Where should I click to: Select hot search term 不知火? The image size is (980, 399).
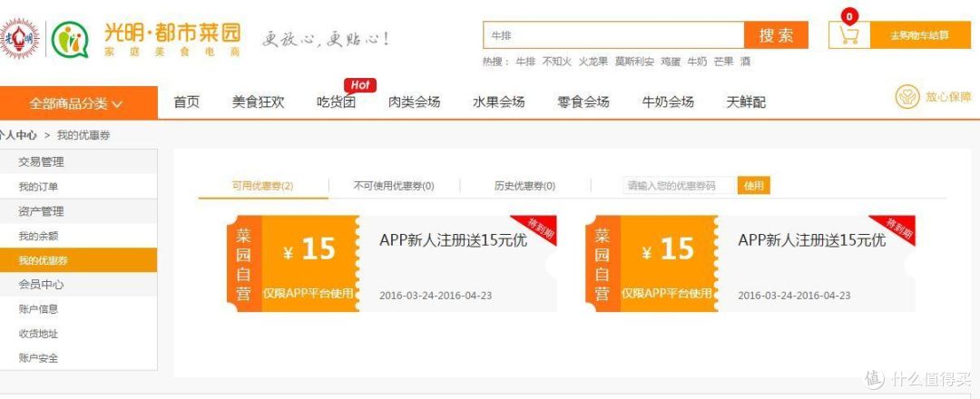(557, 62)
